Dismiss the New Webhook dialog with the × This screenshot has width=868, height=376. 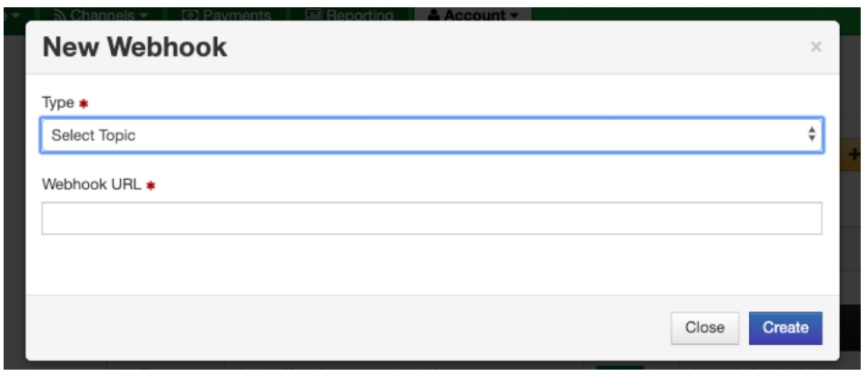pos(815,47)
